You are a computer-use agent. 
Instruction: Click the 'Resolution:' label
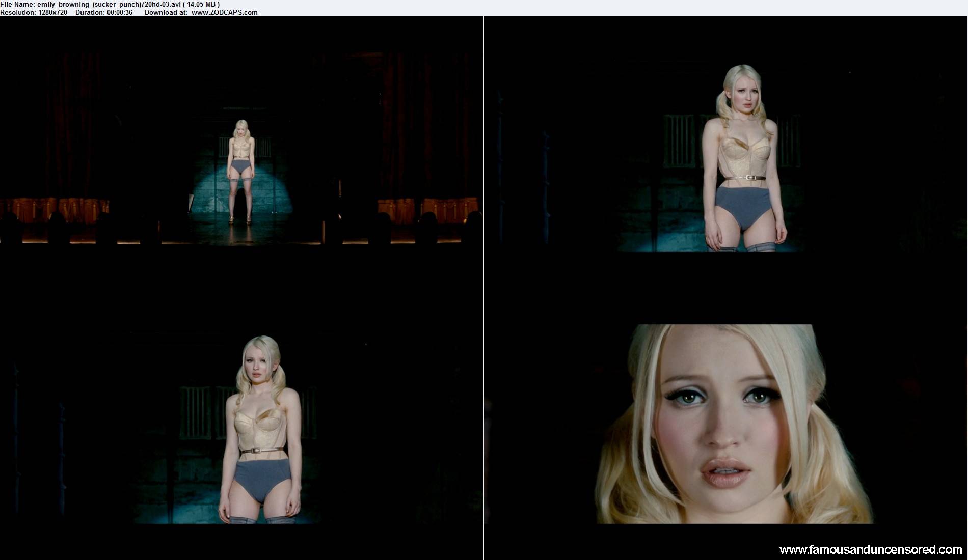click(x=18, y=12)
